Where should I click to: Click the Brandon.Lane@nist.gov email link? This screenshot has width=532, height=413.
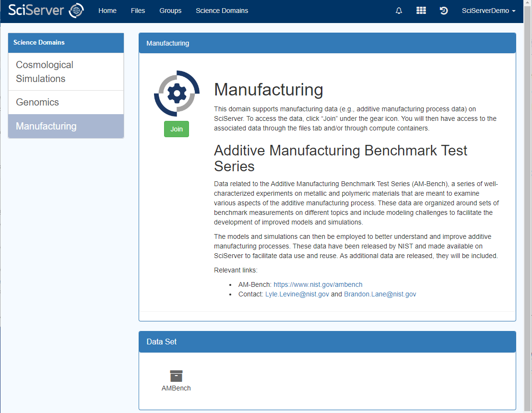coord(380,294)
